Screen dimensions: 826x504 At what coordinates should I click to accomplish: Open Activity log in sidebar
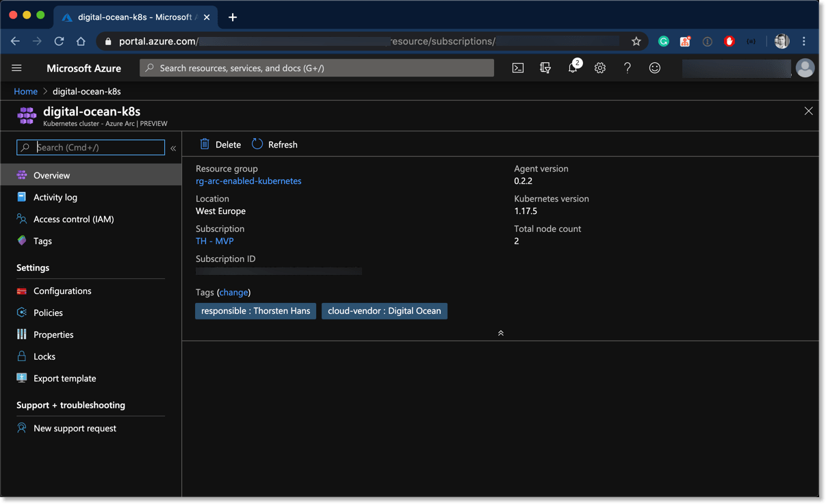point(55,197)
